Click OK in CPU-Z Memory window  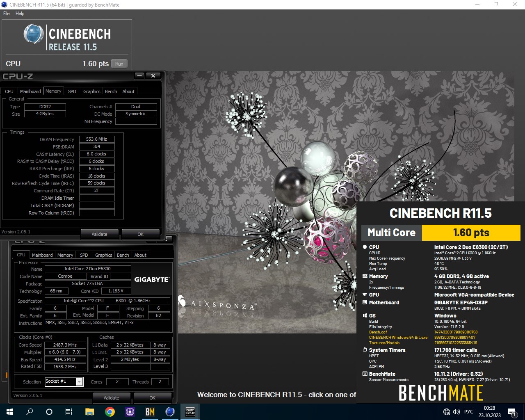click(x=141, y=234)
